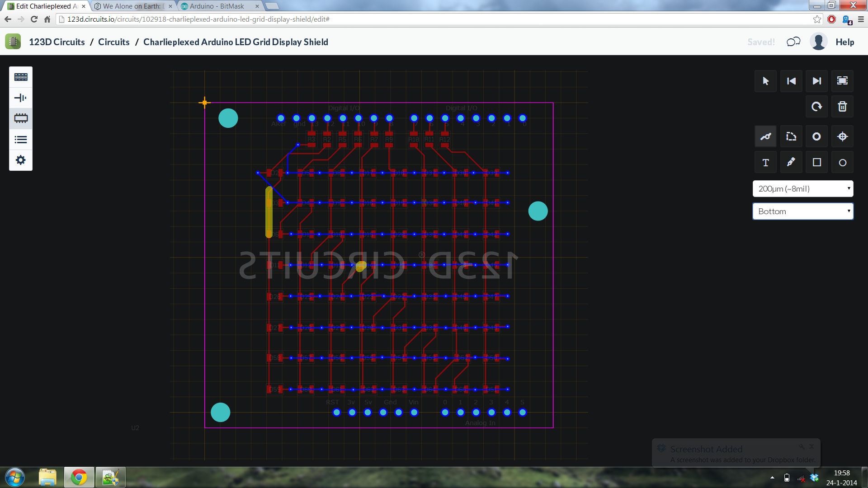The width and height of the screenshot is (868, 488).
Task: Select the Text tool
Action: pyautogui.click(x=765, y=162)
